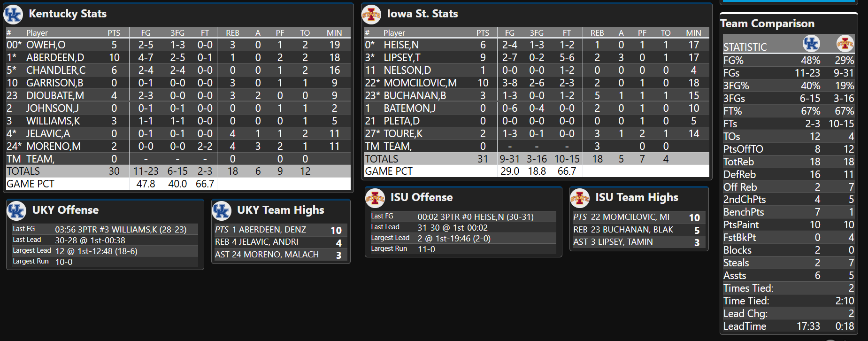The width and height of the screenshot is (868, 341).
Task: Click the teal scrollbar above Team Comparison
Action: pos(789,2)
